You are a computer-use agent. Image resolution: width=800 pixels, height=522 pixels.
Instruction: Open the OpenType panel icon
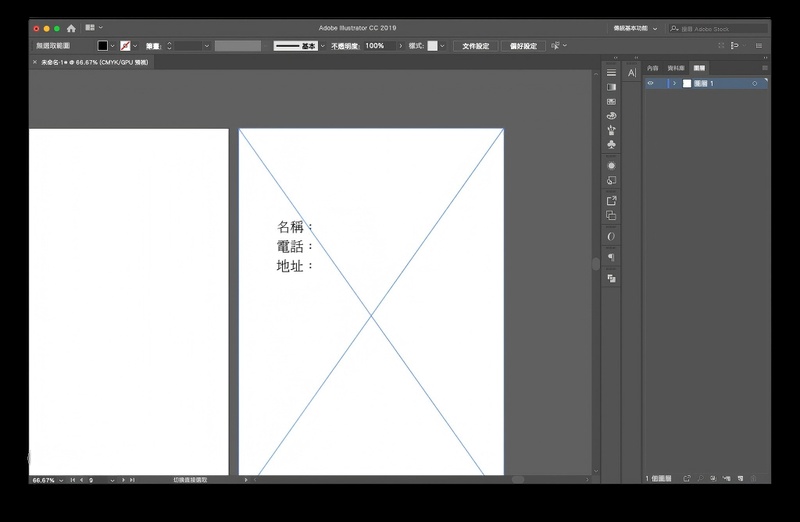tap(611, 237)
